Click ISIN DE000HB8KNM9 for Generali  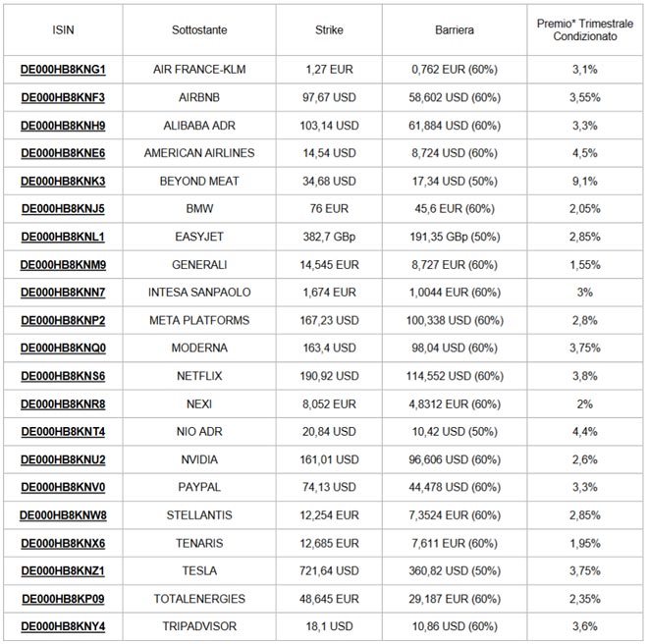[x=63, y=265]
